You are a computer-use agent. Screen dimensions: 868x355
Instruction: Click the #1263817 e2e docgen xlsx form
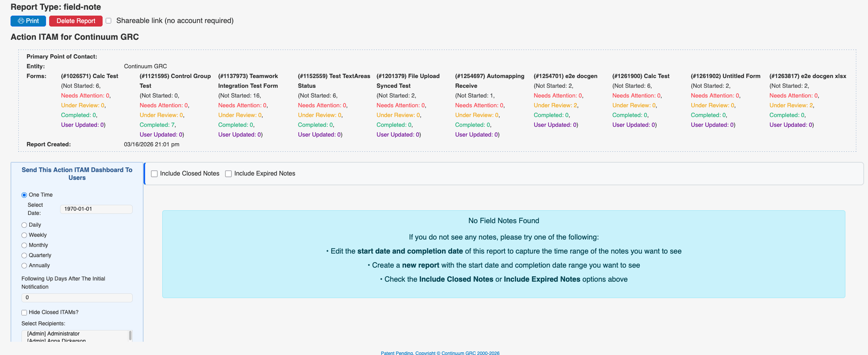point(808,76)
